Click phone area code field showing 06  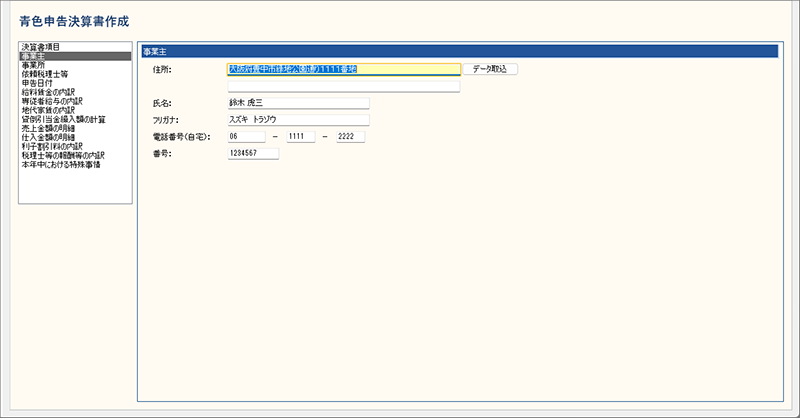pos(246,137)
